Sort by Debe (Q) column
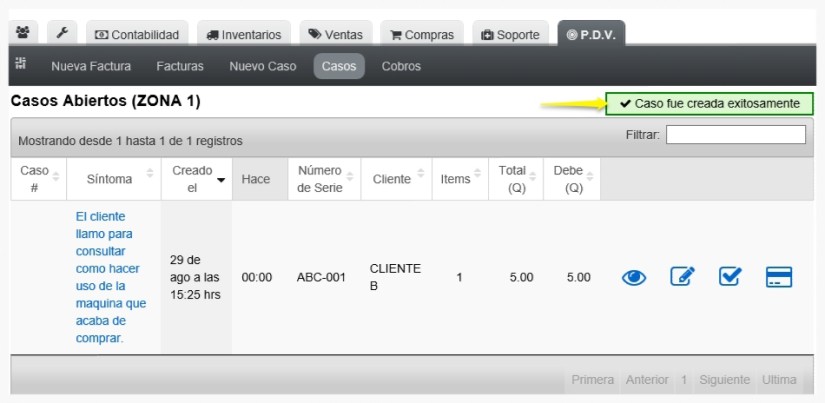The width and height of the screenshot is (825, 403). pyautogui.click(x=572, y=179)
